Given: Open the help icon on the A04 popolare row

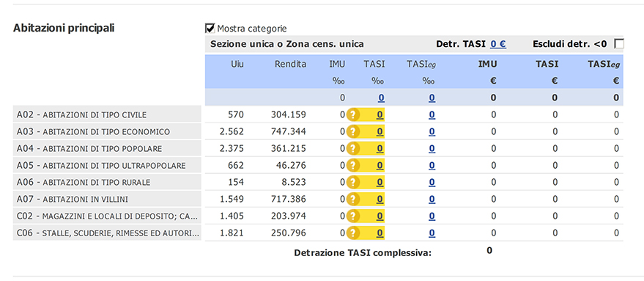Looking at the screenshot, I should (353, 148).
